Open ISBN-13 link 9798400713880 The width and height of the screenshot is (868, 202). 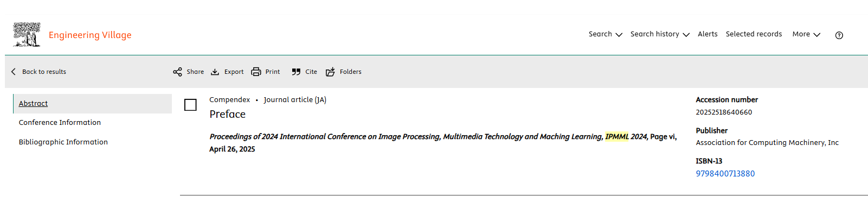pos(725,174)
